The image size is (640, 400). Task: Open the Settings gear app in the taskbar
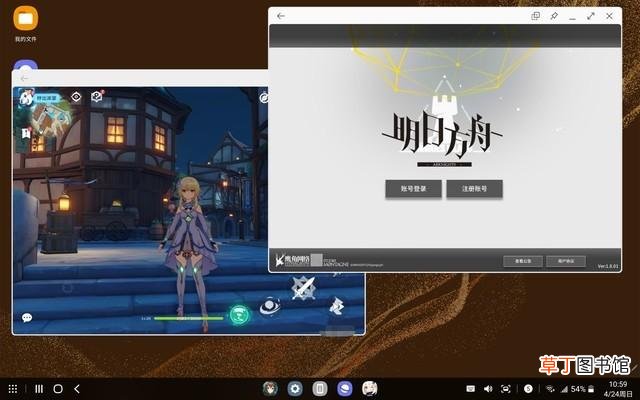tap(295, 389)
